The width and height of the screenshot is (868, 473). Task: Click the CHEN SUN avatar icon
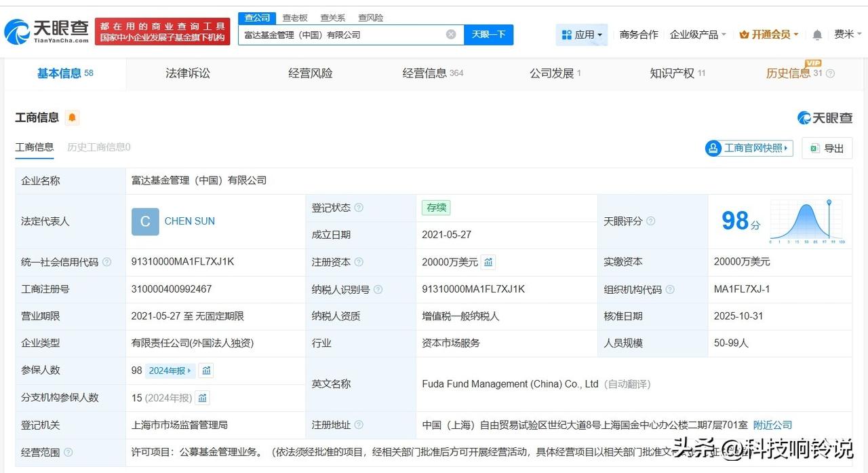point(145,221)
